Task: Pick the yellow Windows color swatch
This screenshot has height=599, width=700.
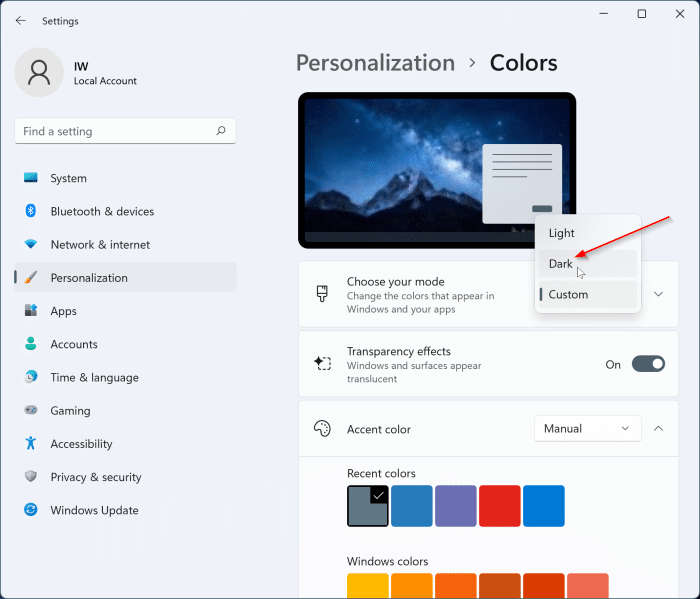Action: (367, 586)
